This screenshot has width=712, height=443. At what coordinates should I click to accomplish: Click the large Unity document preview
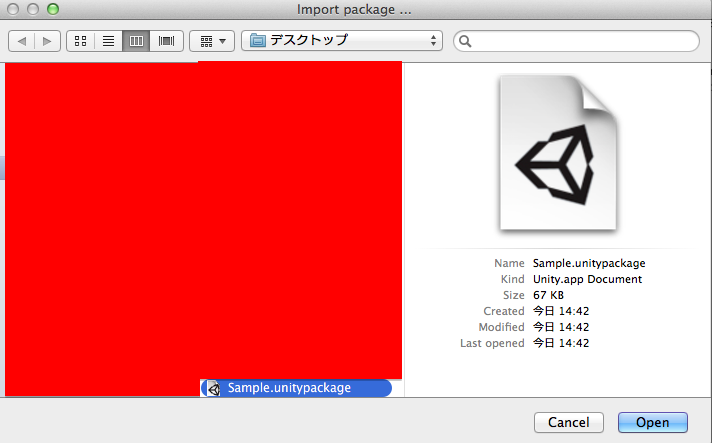(558, 153)
